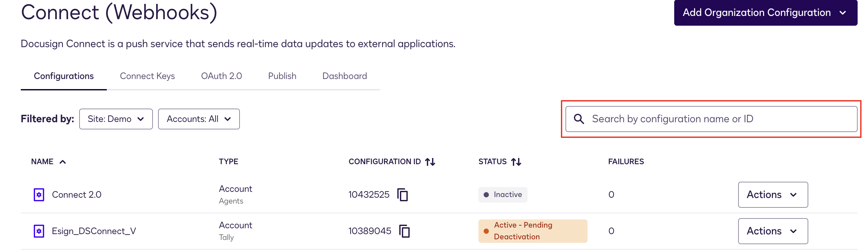
Task: Open the Connect 2.0 configuration
Action: pos(77,195)
